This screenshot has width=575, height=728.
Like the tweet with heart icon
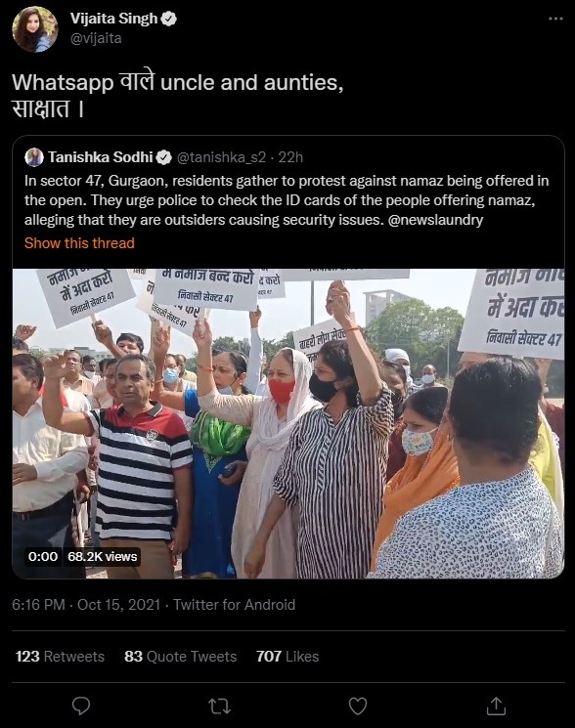click(358, 707)
